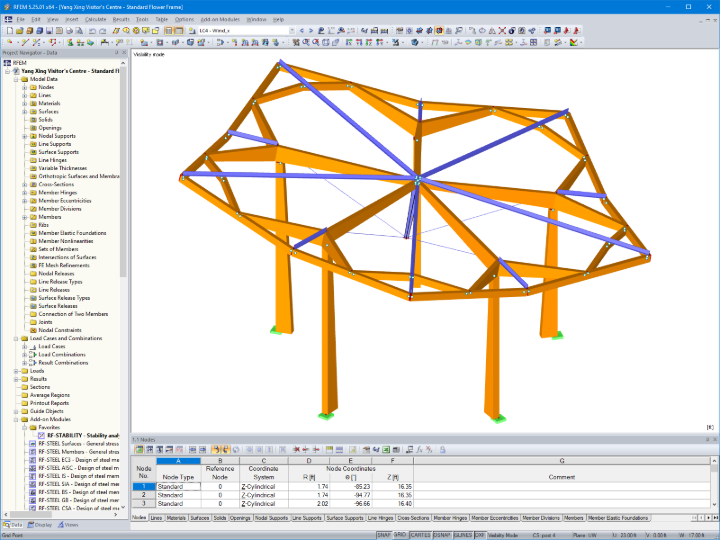Screen dimensions: 720x540
Task: Click the 3D solid render mode icon
Action: click(415, 42)
